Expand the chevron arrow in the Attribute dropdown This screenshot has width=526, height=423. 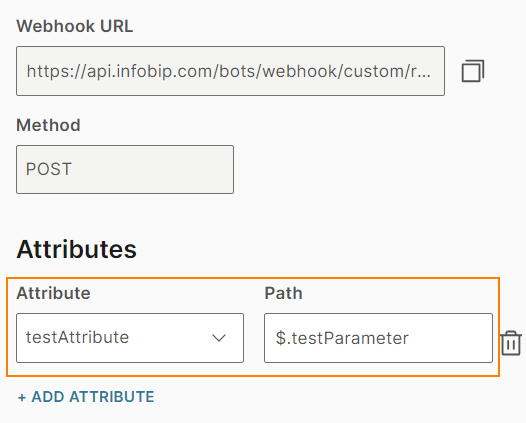(x=219, y=337)
